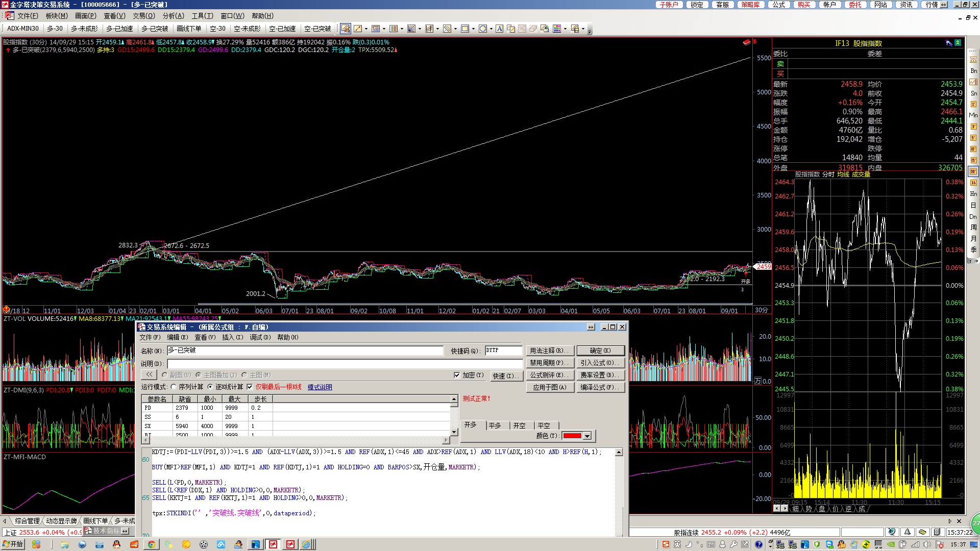The image size is (980, 551).
Task: Open the 文件(F) menu in main window
Action: [x=28, y=16]
